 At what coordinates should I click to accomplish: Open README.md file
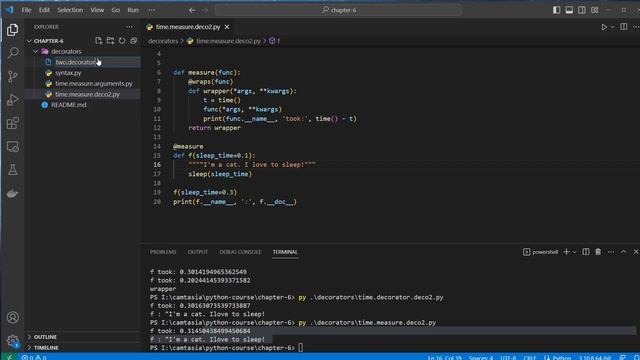pyautogui.click(x=69, y=104)
